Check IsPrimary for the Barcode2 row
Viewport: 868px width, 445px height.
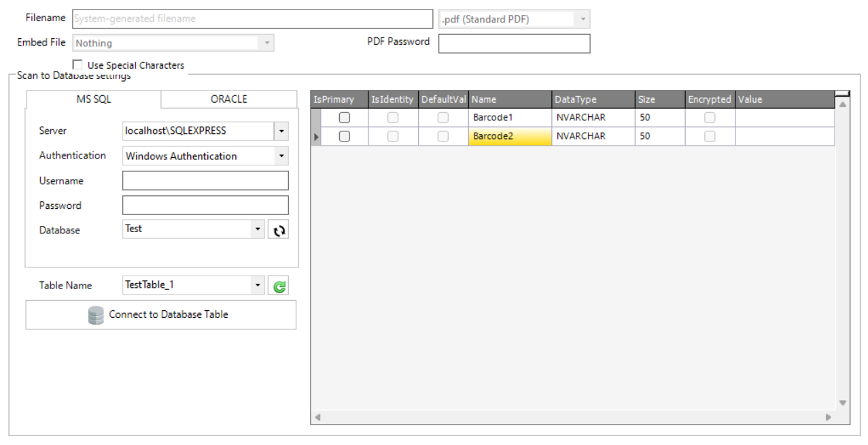[x=345, y=136]
